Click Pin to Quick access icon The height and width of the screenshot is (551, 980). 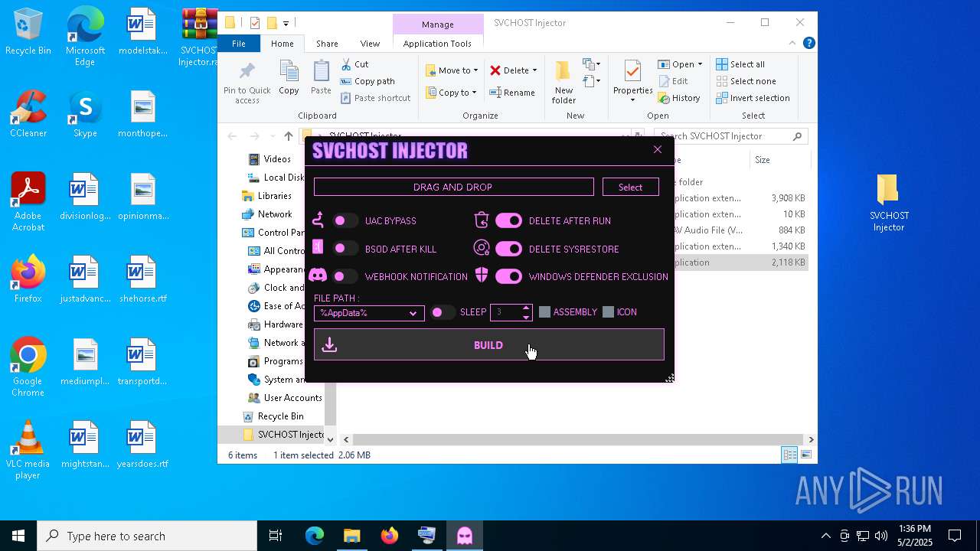click(x=247, y=72)
